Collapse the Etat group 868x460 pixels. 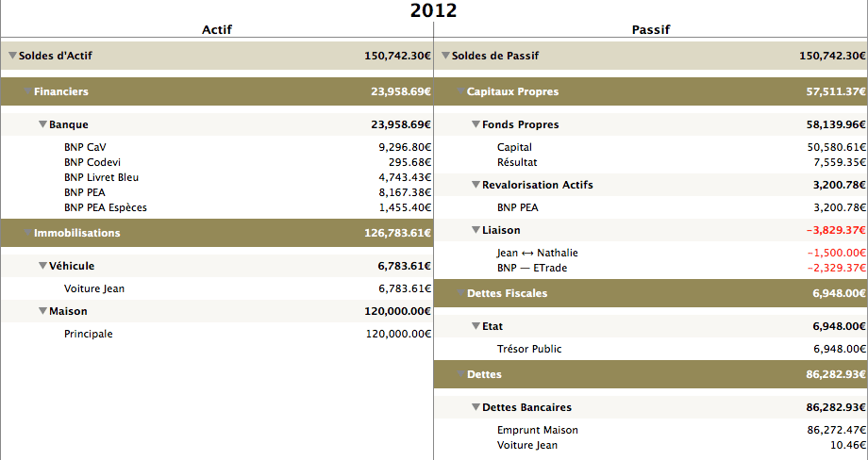476,326
